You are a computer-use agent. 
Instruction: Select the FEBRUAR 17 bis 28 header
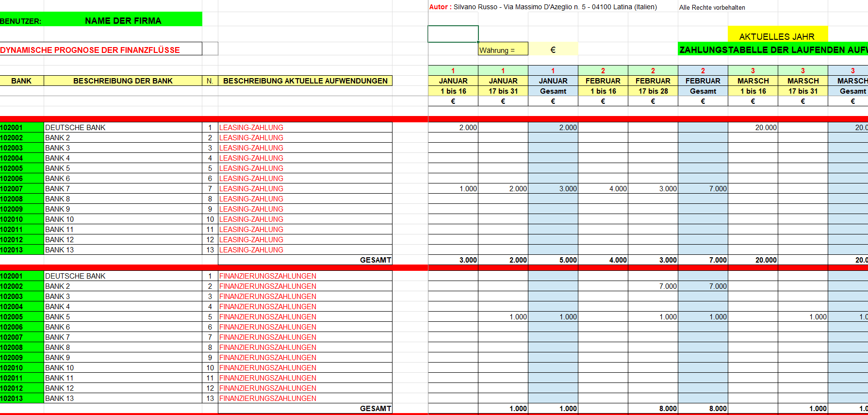coord(653,91)
